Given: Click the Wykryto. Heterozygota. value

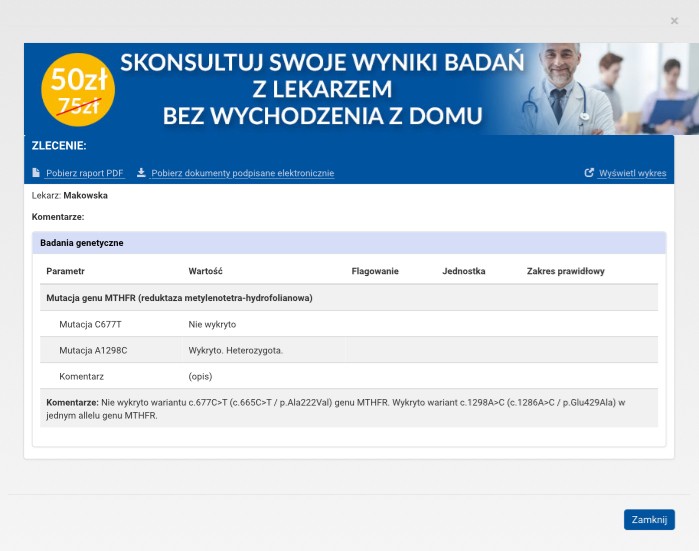Looking at the screenshot, I should [x=235, y=350].
